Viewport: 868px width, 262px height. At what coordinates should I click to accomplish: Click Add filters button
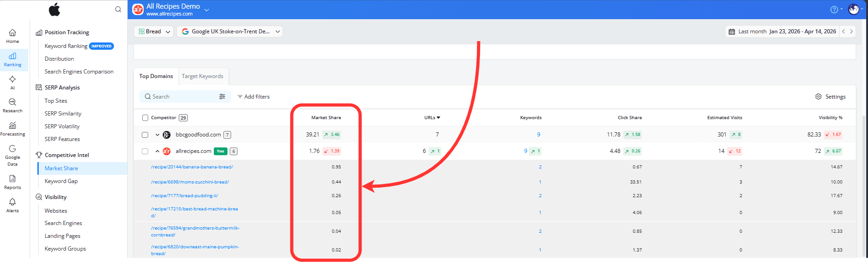(x=253, y=97)
